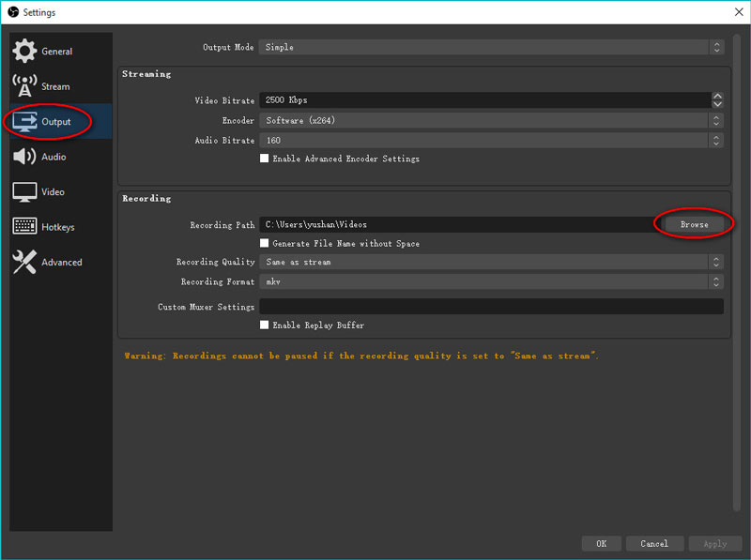Viewport: 751px width, 560px height.
Task: Click Browse for recording path
Action: tap(695, 225)
